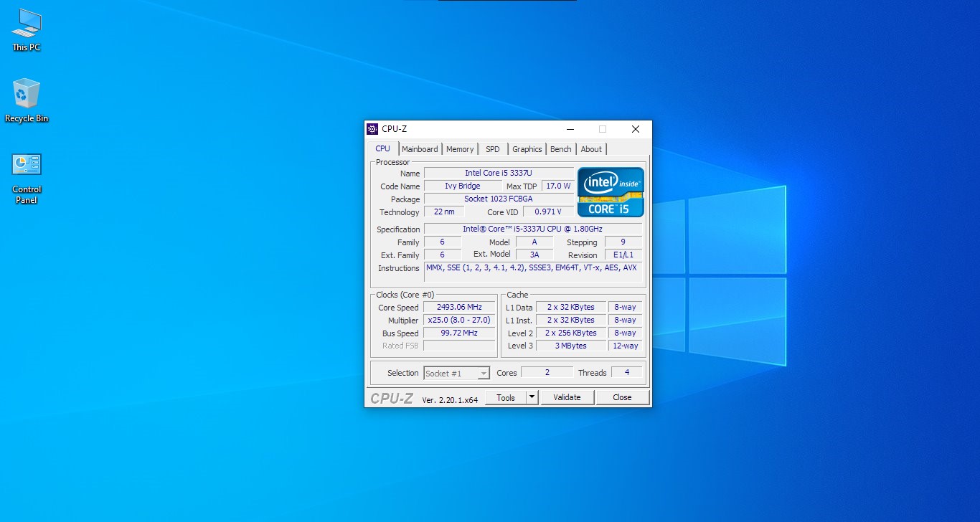Click the 17.0 W Max TDP value
This screenshot has height=522, width=980.
(x=557, y=186)
